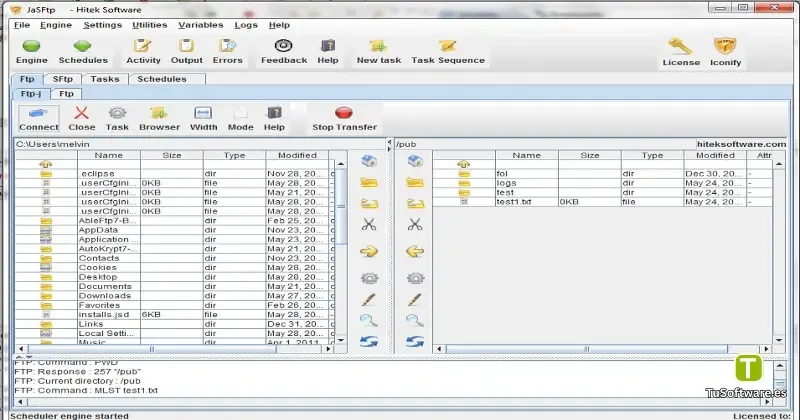800x420 pixels.
Task: Select the fol folder on remote
Action: click(x=603, y=174)
